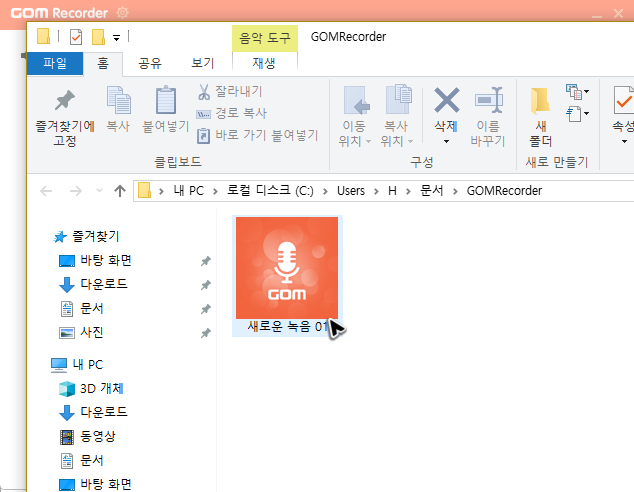634x492 pixels.
Task: Click the quick access properties checkmark icon
Action: 76,37
